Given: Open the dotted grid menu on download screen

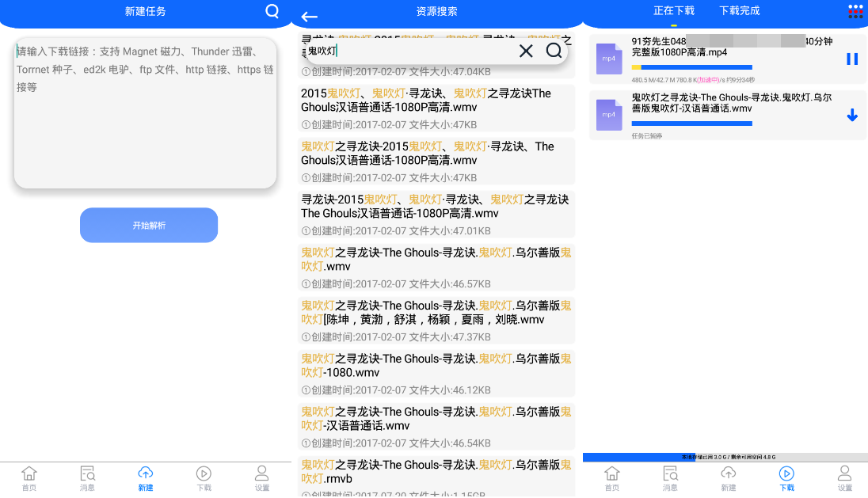Looking at the screenshot, I should (855, 11).
